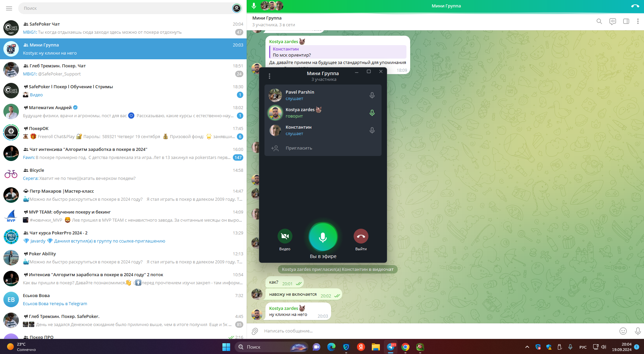Click Пригласить to invite participants
This screenshot has height=354, width=644.
point(323,148)
